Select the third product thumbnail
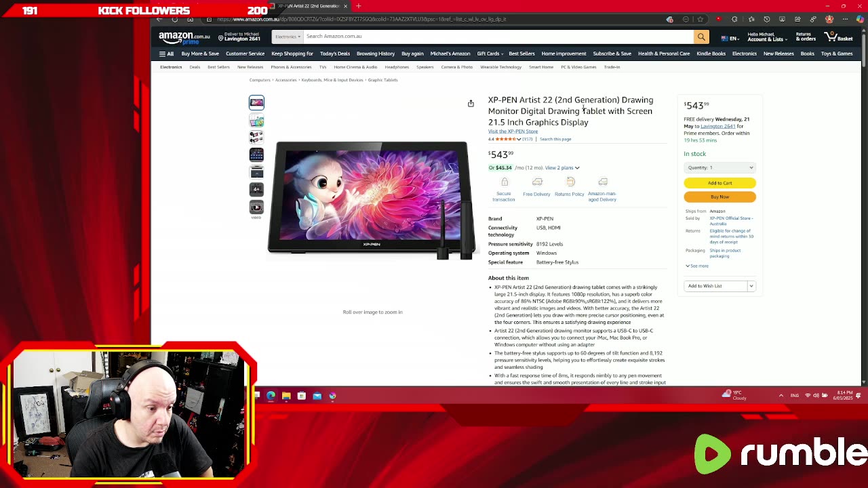Image resolution: width=868 pixels, height=488 pixels. (x=256, y=137)
